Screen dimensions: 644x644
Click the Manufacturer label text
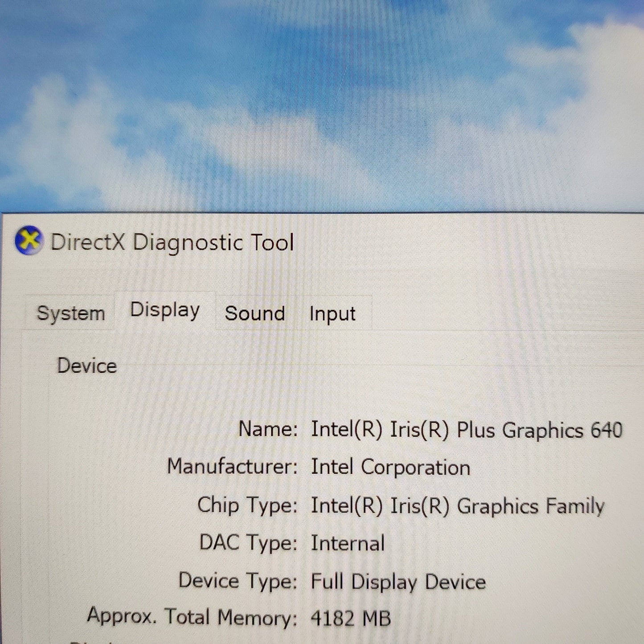pos(235,468)
